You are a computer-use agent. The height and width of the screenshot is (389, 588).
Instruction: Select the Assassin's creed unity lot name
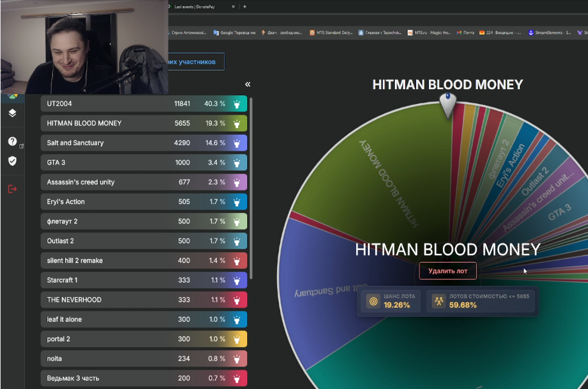pos(81,182)
